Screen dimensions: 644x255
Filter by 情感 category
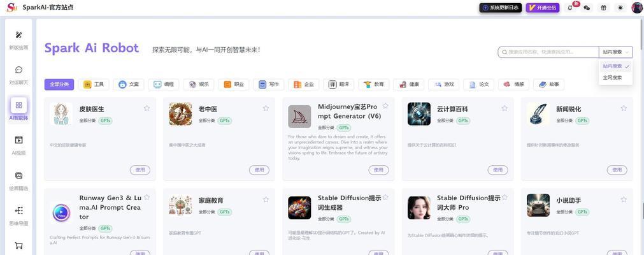[x=514, y=84]
